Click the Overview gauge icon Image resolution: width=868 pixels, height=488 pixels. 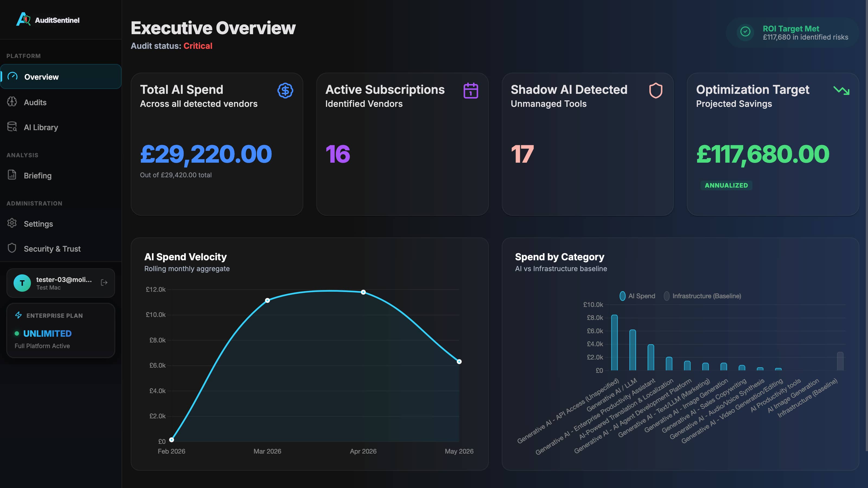[x=12, y=76]
